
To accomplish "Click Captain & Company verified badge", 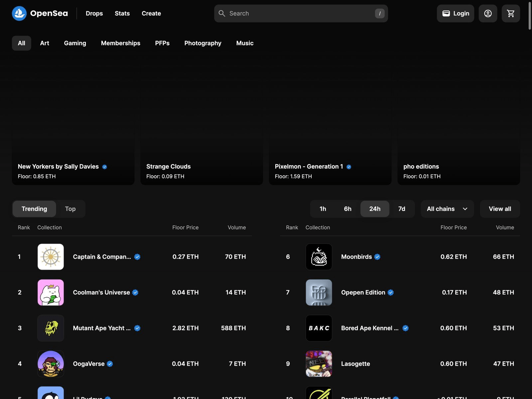I will click(137, 257).
